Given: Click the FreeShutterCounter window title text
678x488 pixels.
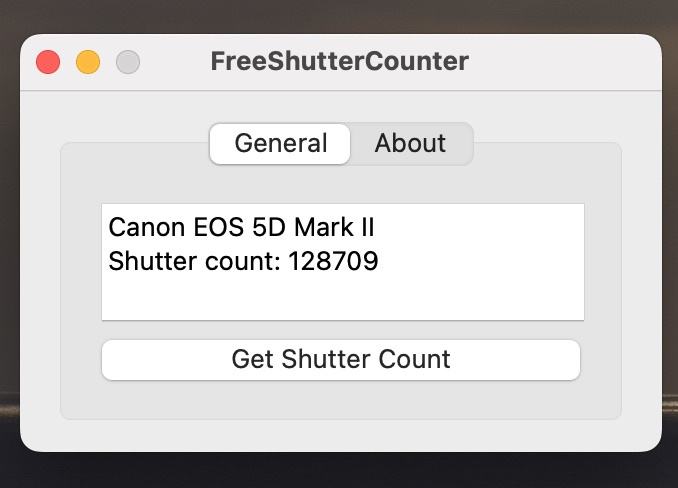Looking at the screenshot, I should click(339, 61).
